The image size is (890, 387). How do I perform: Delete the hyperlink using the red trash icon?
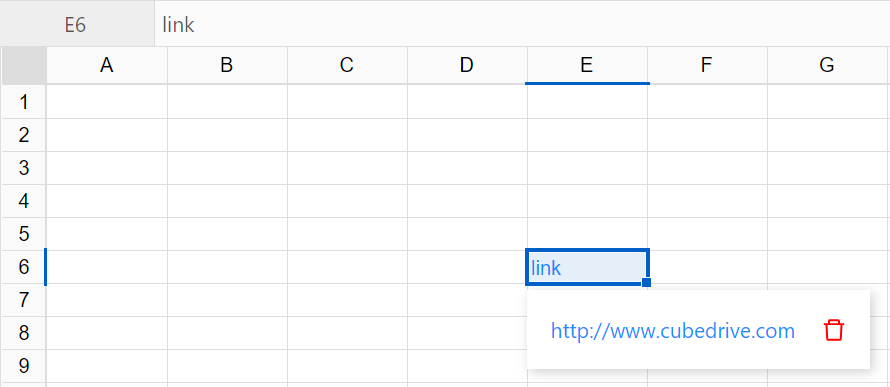point(834,330)
